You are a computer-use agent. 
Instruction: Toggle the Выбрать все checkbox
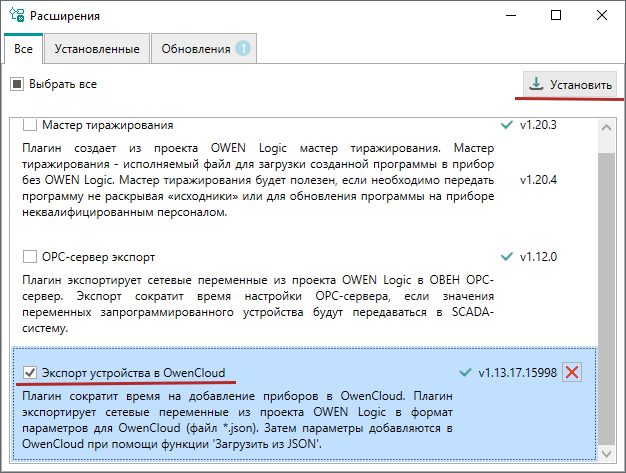click(17, 84)
